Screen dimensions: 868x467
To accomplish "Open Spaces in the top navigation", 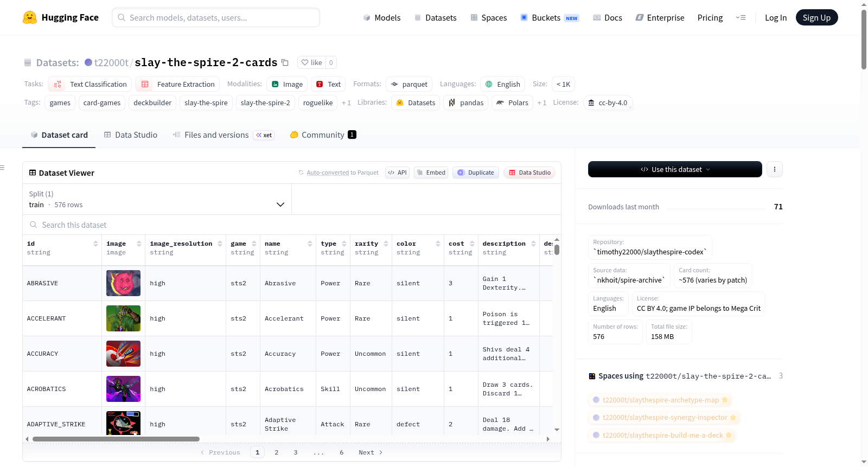I will [488, 17].
